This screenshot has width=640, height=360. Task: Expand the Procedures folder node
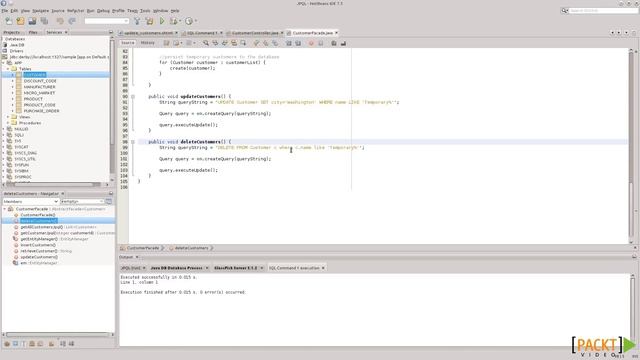8,123
